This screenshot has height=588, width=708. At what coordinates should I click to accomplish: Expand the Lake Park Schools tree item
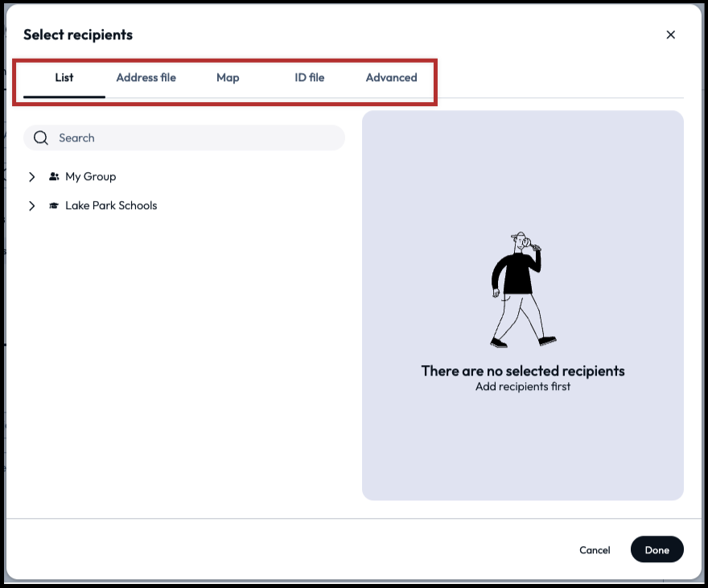[32, 205]
